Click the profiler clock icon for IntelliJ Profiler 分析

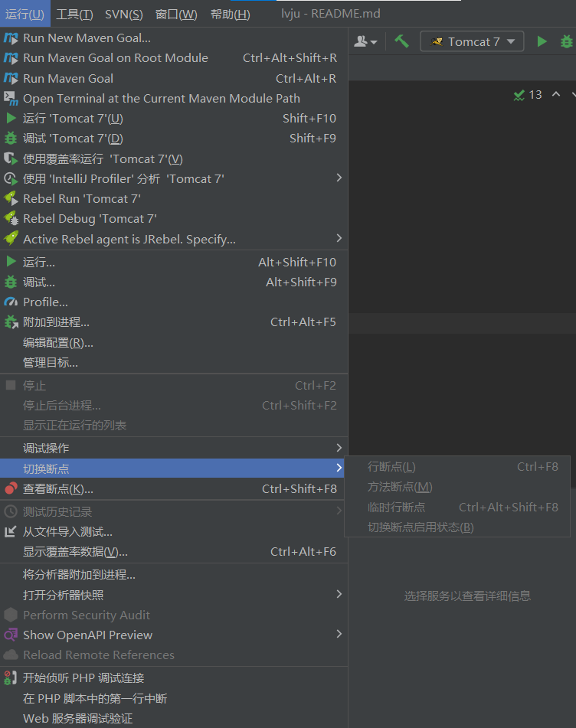11,179
